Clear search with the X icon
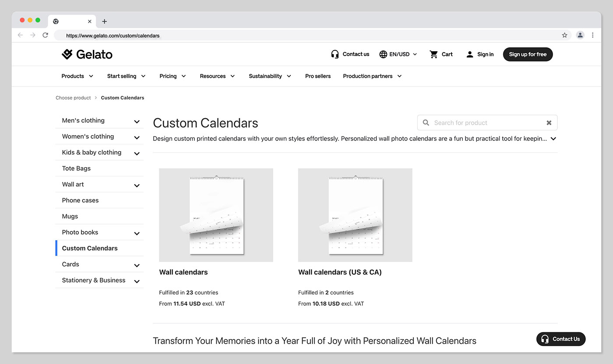The width and height of the screenshot is (613, 364). coord(549,123)
